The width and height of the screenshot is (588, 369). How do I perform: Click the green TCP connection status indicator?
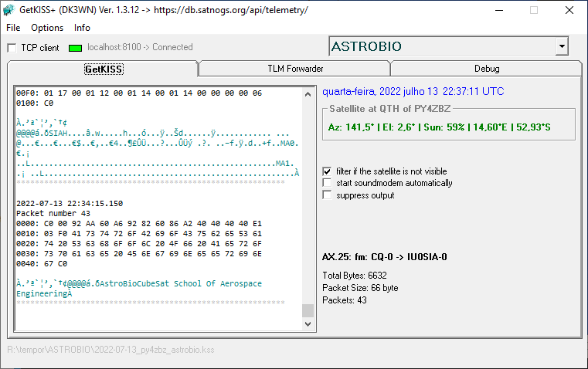click(75, 48)
